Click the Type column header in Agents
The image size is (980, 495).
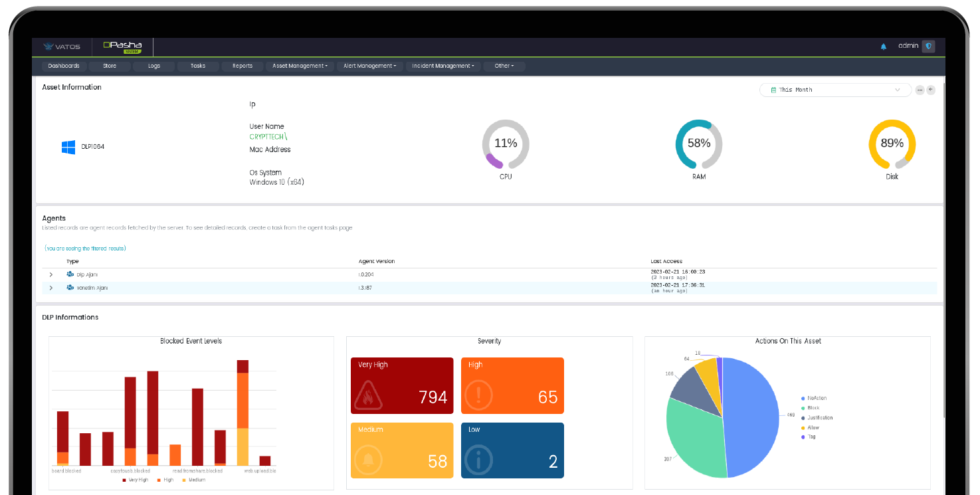click(x=72, y=262)
